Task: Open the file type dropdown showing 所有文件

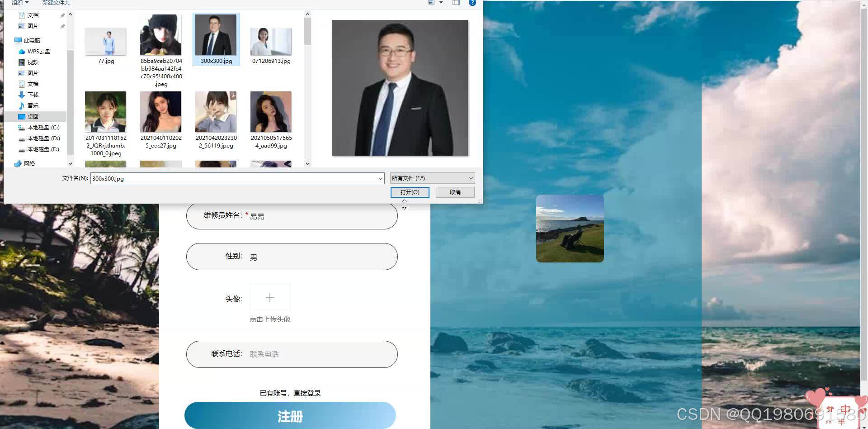Action: click(x=432, y=178)
